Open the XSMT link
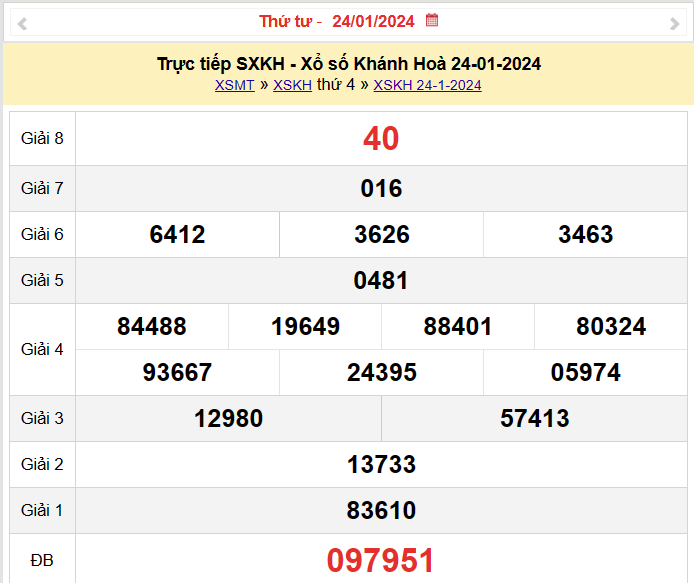Screen dimensions: 694x583 click(x=235, y=85)
